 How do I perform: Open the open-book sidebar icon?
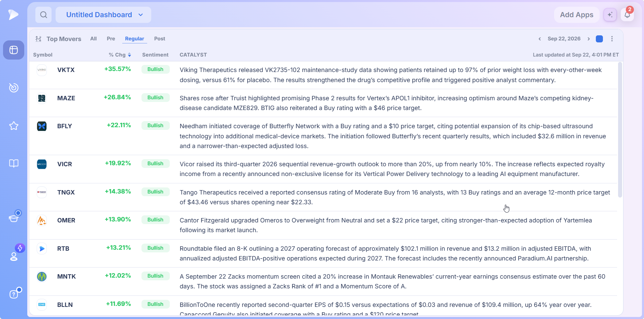pos(13,164)
